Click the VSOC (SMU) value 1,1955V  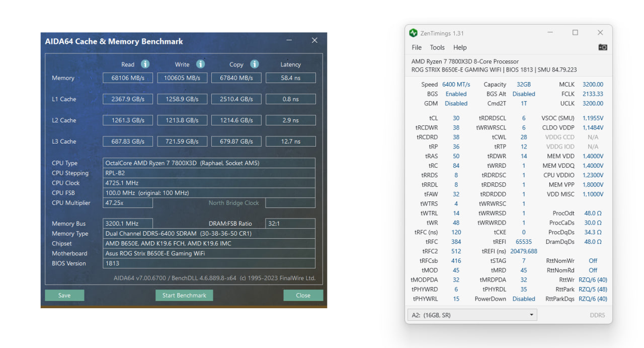click(593, 118)
